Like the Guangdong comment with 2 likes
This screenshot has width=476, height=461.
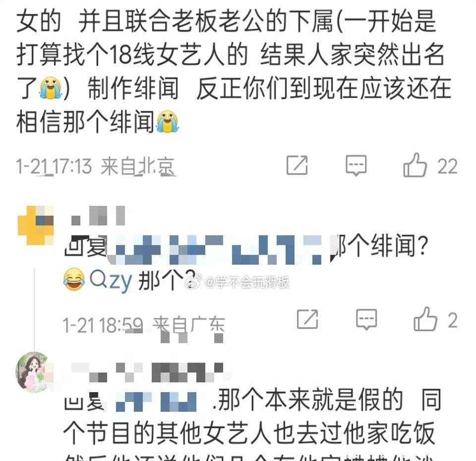(x=425, y=319)
